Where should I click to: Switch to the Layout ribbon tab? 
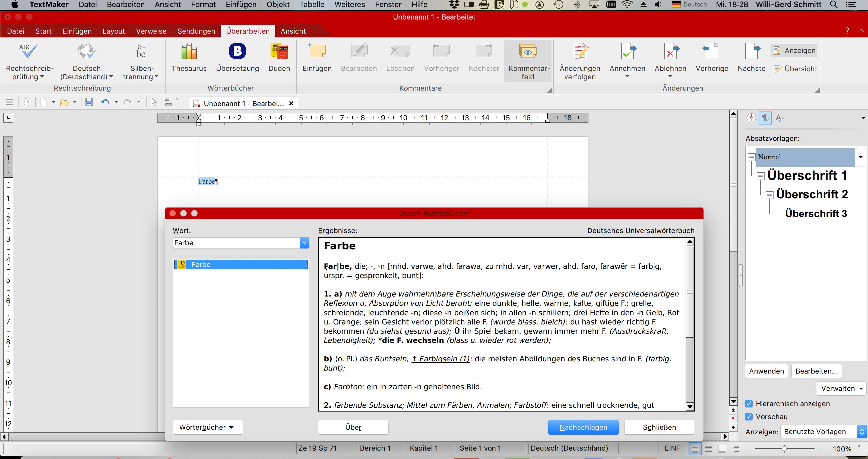pyautogui.click(x=113, y=31)
